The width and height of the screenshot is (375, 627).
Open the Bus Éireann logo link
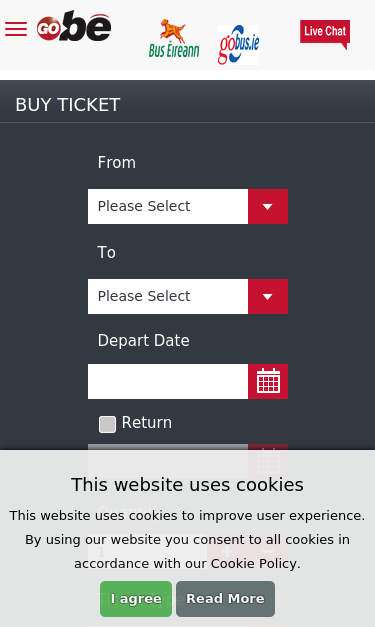(174, 39)
